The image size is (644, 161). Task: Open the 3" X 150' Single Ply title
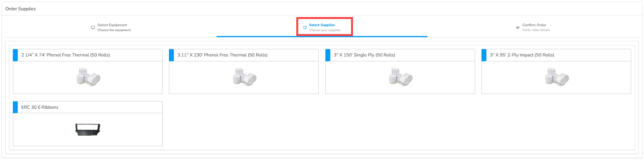tap(364, 55)
